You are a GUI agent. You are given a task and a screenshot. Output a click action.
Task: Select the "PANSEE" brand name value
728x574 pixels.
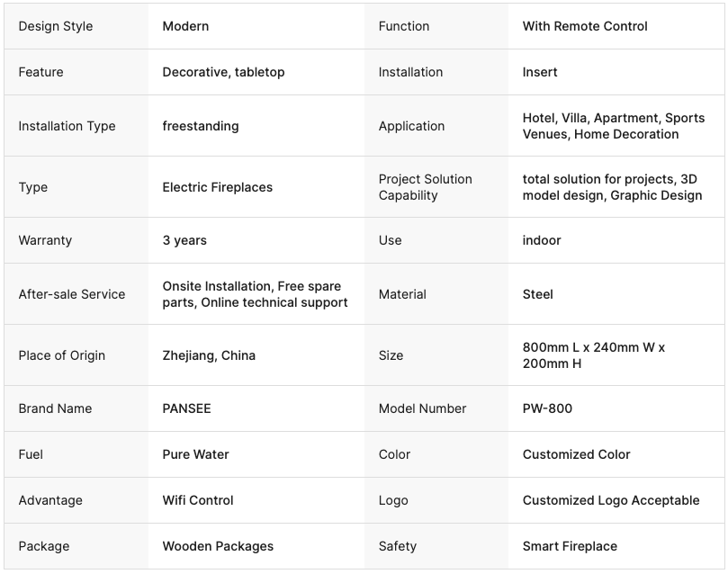point(186,408)
